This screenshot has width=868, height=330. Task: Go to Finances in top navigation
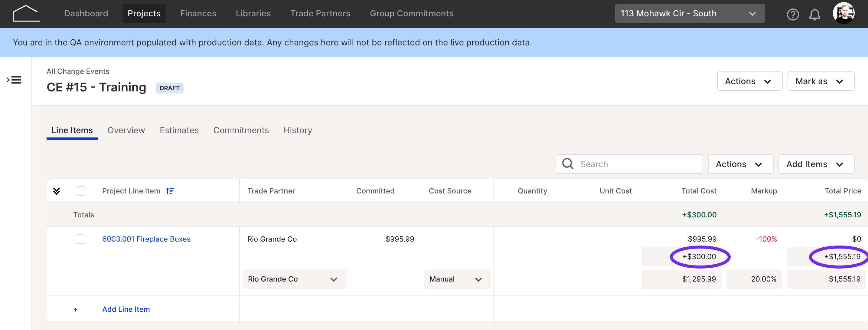coord(198,14)
